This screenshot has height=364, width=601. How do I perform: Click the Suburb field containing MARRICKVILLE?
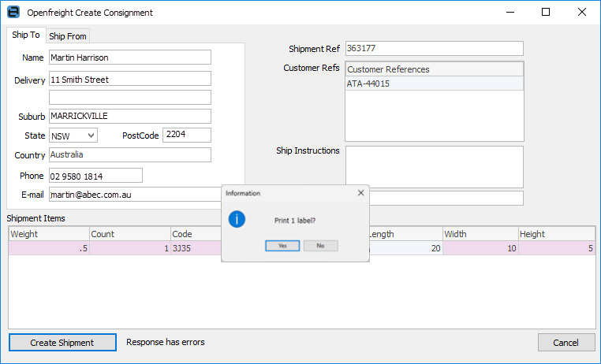coord(129,116)
